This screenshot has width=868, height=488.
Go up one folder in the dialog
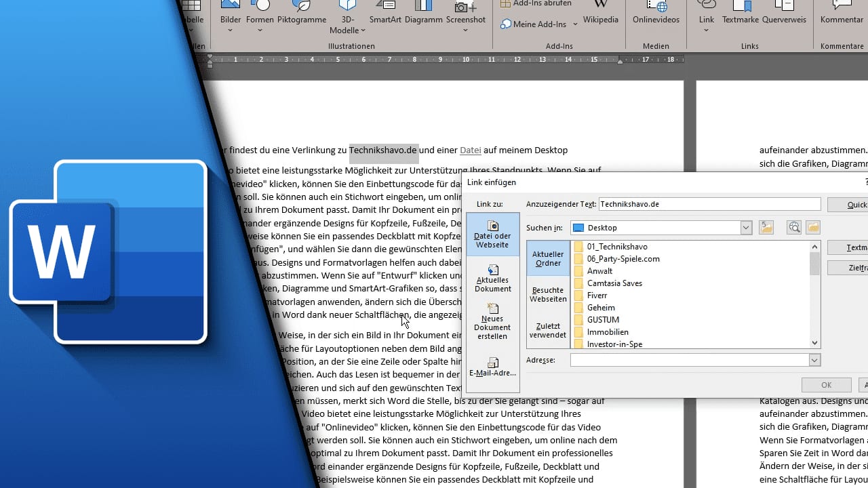coord(766,228)
